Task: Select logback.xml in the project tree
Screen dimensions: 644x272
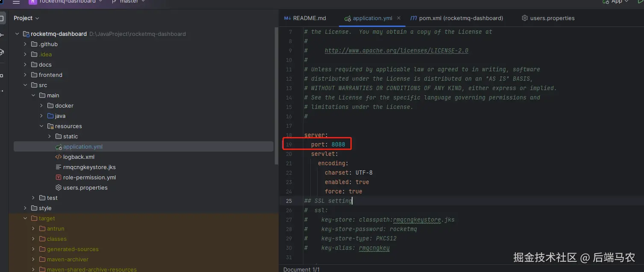Action: [x=79, y=157]
